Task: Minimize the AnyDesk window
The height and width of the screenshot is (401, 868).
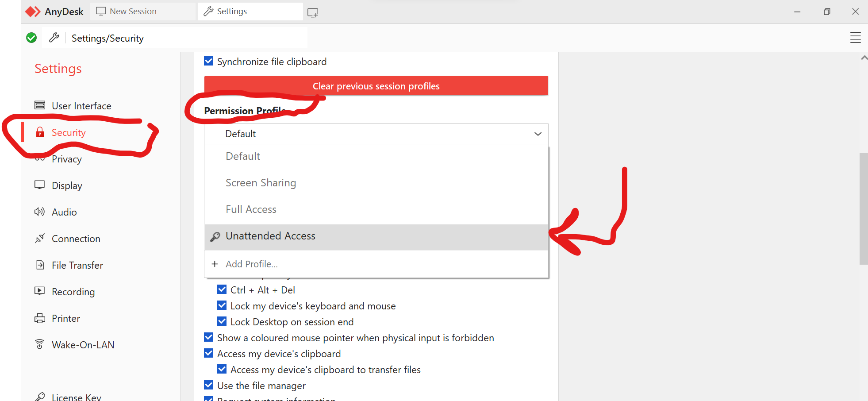Action: [797, 12]
